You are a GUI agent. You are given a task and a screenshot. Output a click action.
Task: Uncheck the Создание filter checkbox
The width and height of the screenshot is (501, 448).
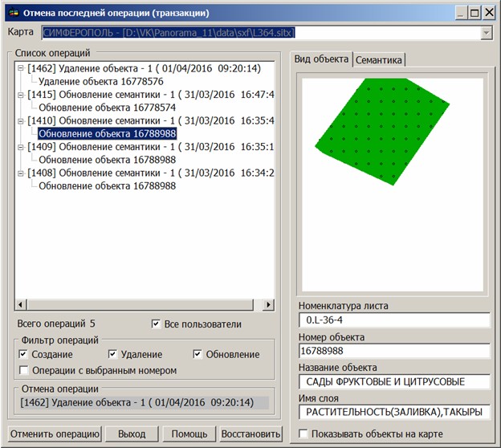coord(23,354)
